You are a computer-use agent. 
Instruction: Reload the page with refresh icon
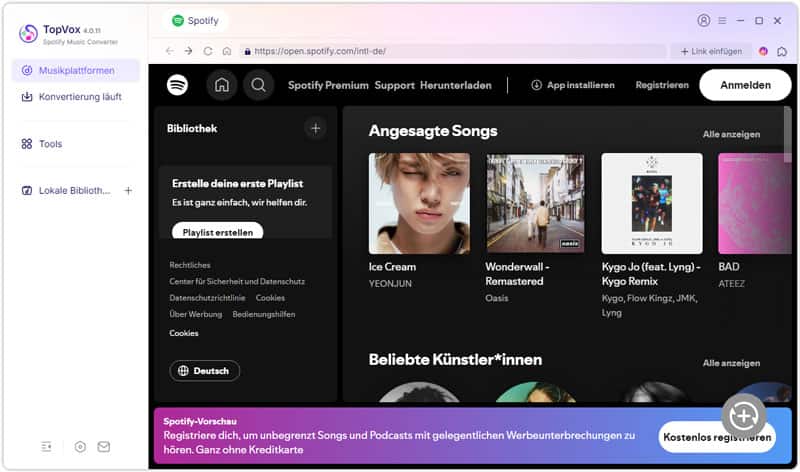[x=208, y=51]
